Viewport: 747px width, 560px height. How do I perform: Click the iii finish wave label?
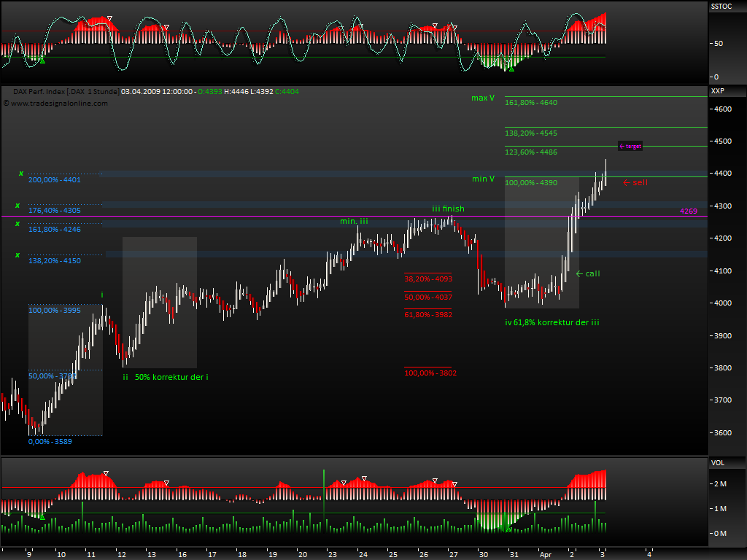pyautogui.click(x=449, y=209)
